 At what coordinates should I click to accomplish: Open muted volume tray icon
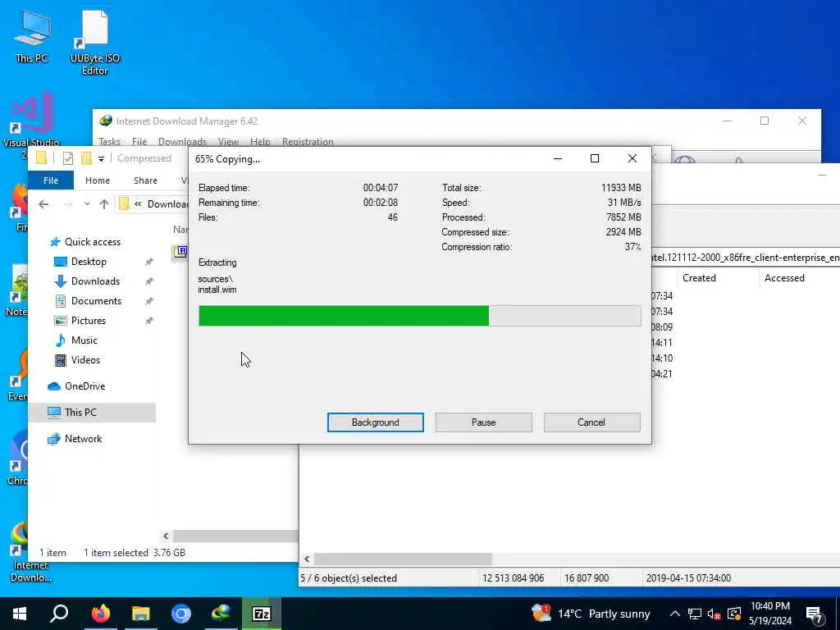tap(714, 614)
